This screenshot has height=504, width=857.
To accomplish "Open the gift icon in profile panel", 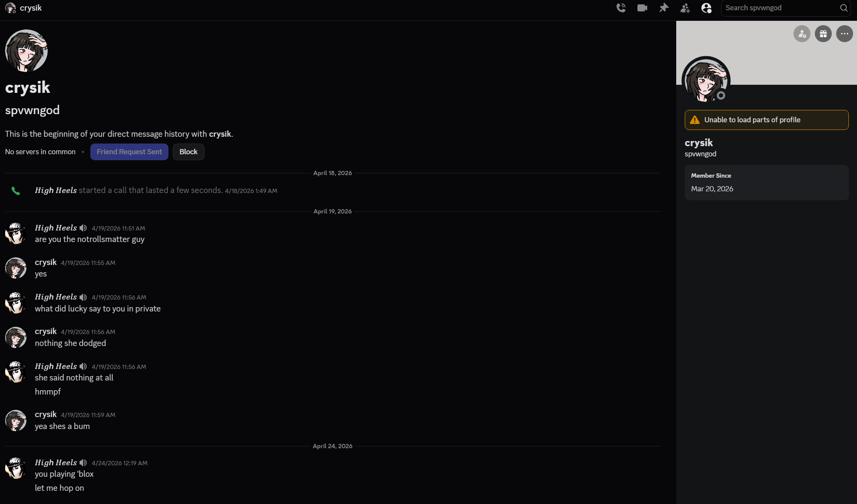I will point(823,34).
